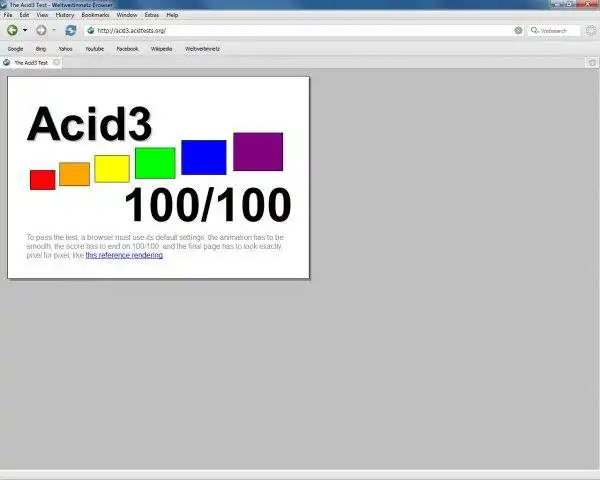Click the 100/100 score text

(208, 205)
